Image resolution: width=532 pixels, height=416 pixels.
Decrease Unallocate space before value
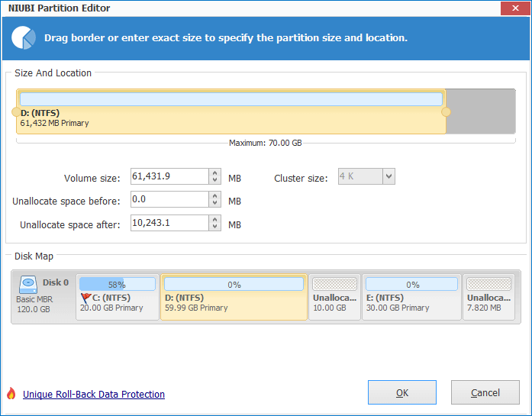pyautogui.click(x=214, y=203)
